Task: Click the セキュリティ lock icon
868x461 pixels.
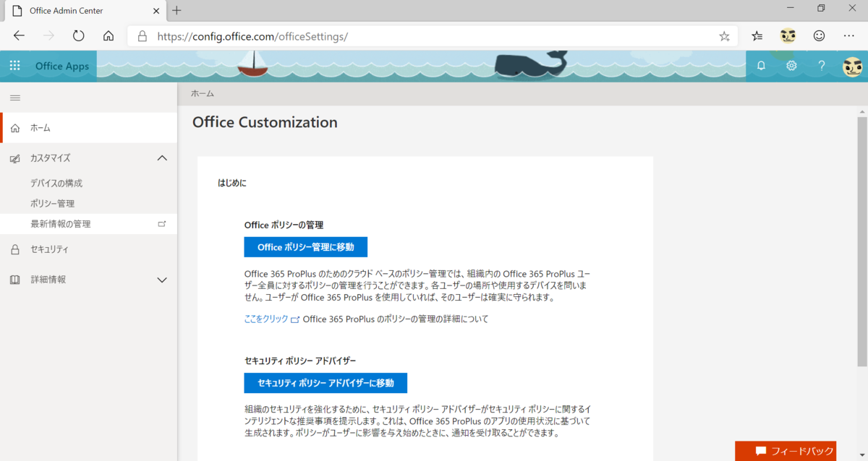Action: (15, 249)
